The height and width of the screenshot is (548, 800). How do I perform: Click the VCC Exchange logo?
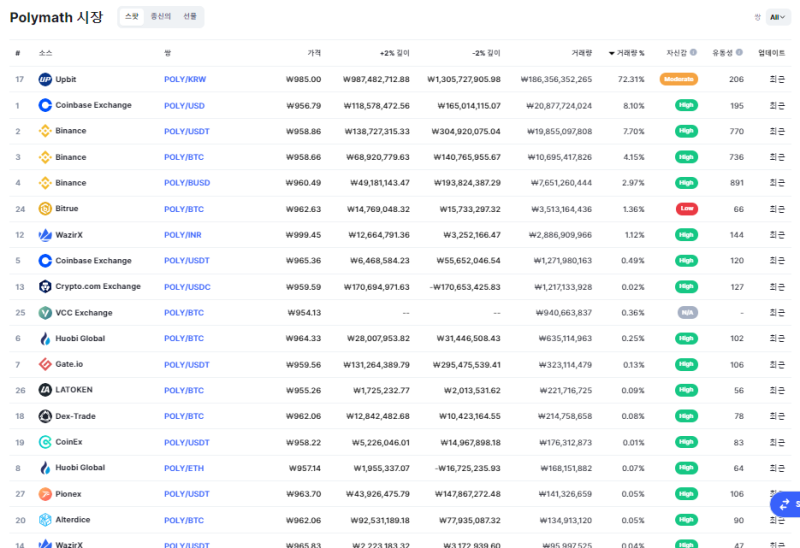(x=45, y=312)
